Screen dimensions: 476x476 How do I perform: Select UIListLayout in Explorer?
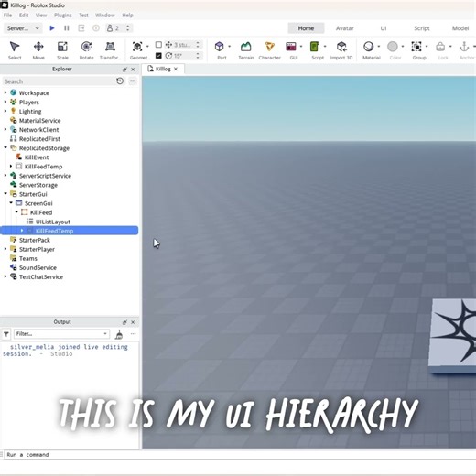click(53, 222)
